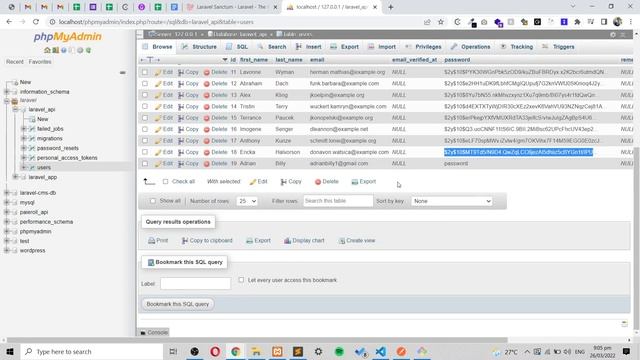Click the vertical page scrollbar

point(637,239)
